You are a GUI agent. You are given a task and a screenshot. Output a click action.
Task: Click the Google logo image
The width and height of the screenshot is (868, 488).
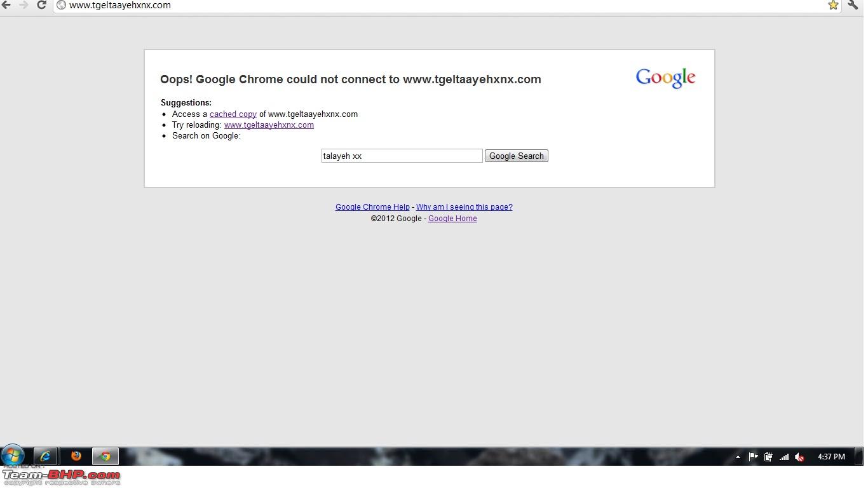click(x=665, y=78)
